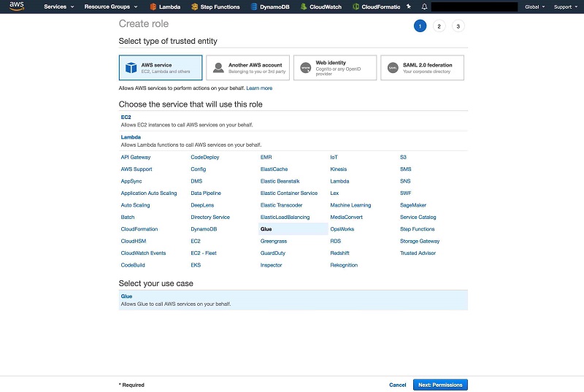Select GuardDuty service
Screen dimensions: 584x392
click(x=272, y=253)
